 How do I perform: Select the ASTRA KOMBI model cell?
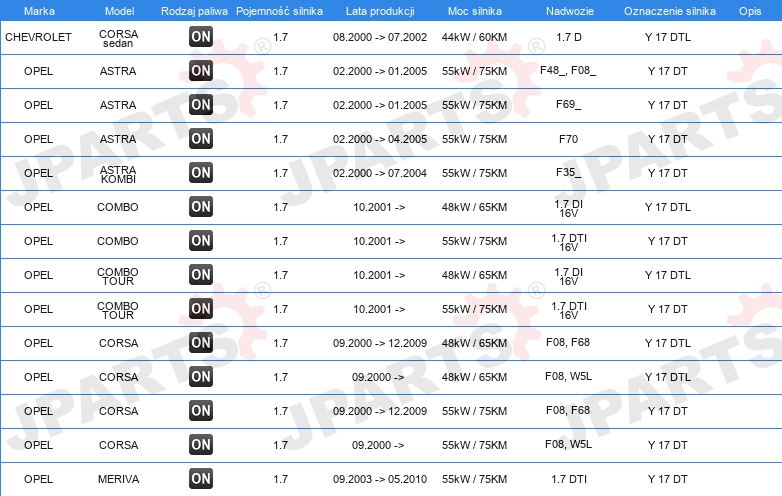(118, 174)
